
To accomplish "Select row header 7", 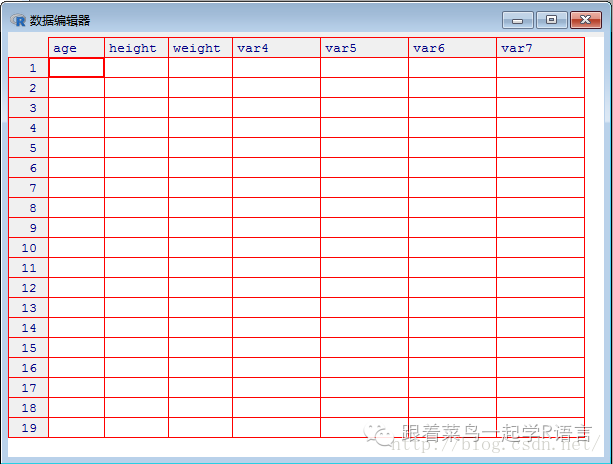I will click(x=29, y=188).
